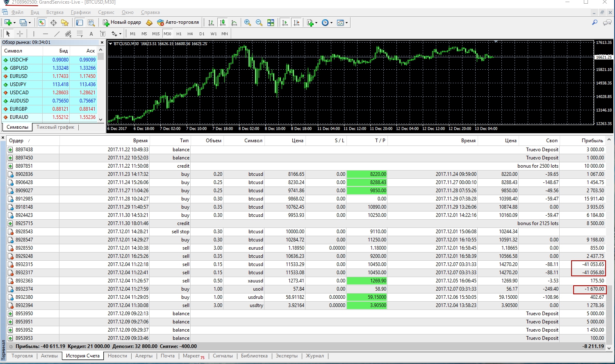Switch to the Новости tab
The image size is (615, 364).
[x=117, y=356]
